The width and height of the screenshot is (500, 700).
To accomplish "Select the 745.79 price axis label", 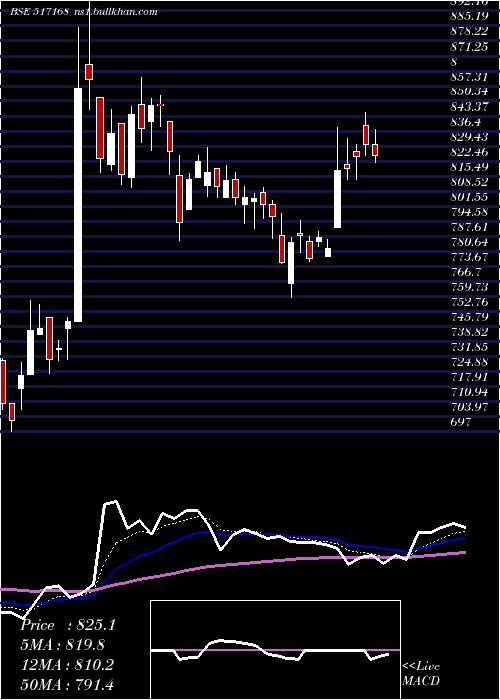I will [x=470, y=317].
